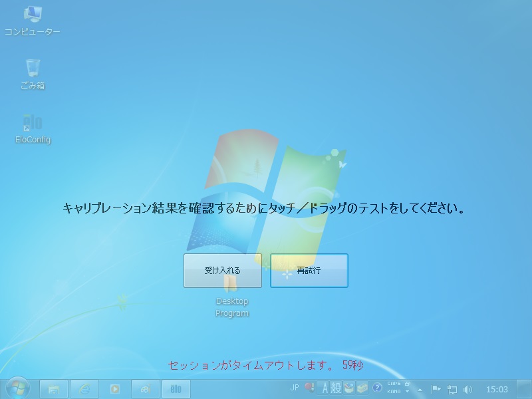
Task: Open Windows Media Player from taskbar
Action: 115,389
